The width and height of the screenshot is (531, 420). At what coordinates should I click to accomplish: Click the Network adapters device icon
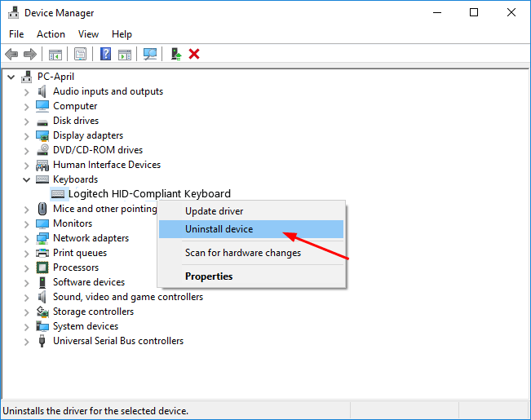(x=43, y=238)
